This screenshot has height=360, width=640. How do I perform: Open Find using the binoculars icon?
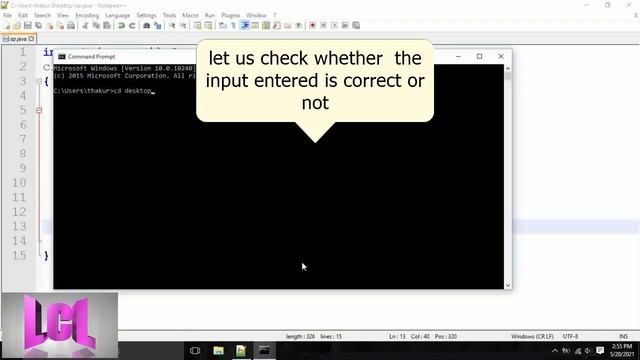(147, 26)
